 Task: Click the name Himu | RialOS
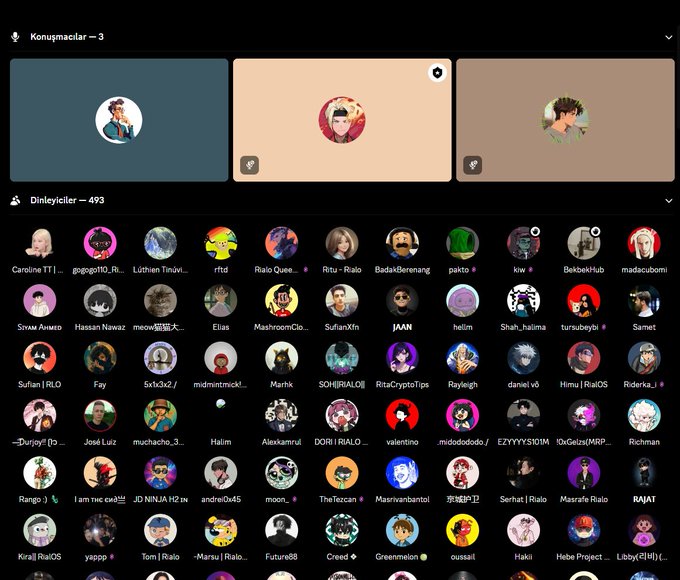(x=583, y=385)
